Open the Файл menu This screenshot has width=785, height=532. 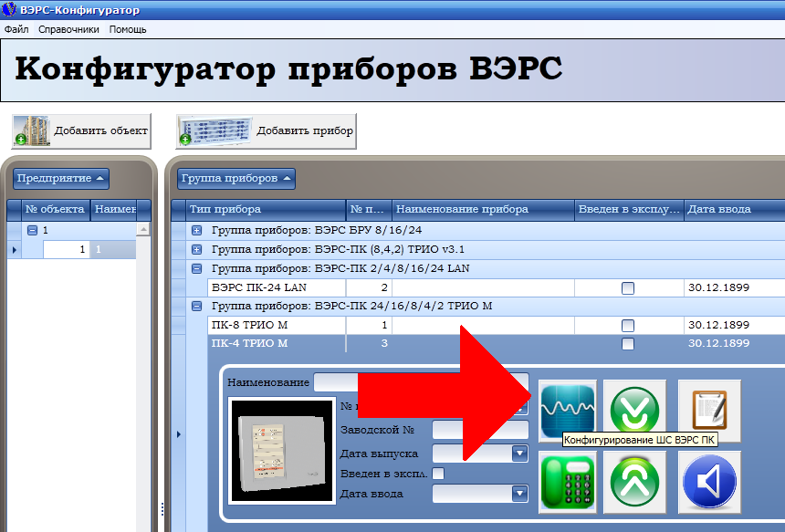click(16, 29)
